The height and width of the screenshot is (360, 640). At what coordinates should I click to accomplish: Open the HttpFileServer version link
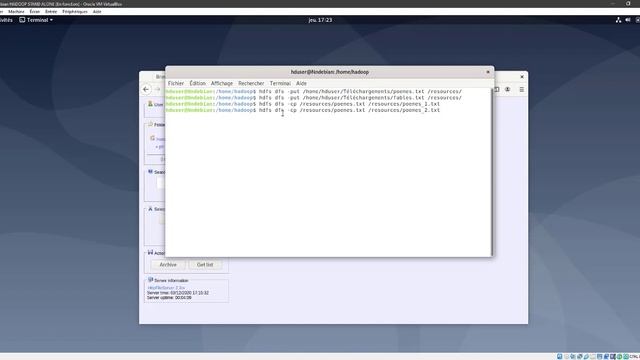[x=166, y=288]
